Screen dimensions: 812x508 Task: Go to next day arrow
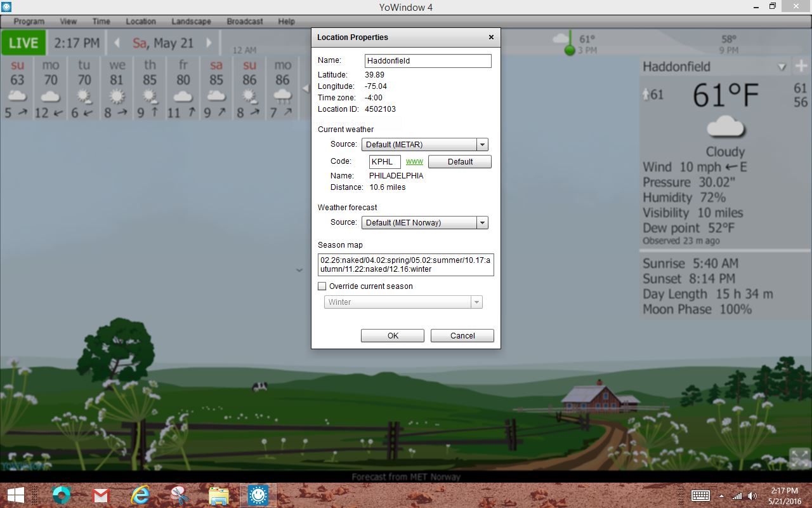click(x=209, y=43)
